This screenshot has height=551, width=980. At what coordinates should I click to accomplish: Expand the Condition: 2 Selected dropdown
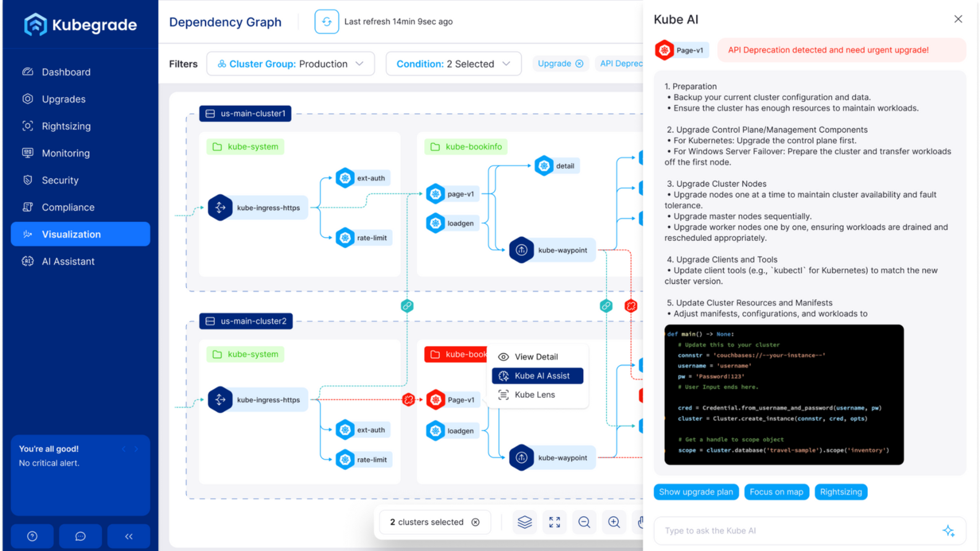point(453,64)
